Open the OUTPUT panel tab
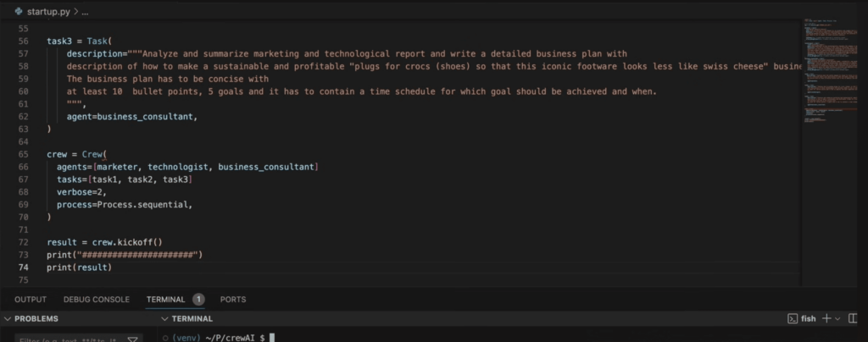 (31, 300)
